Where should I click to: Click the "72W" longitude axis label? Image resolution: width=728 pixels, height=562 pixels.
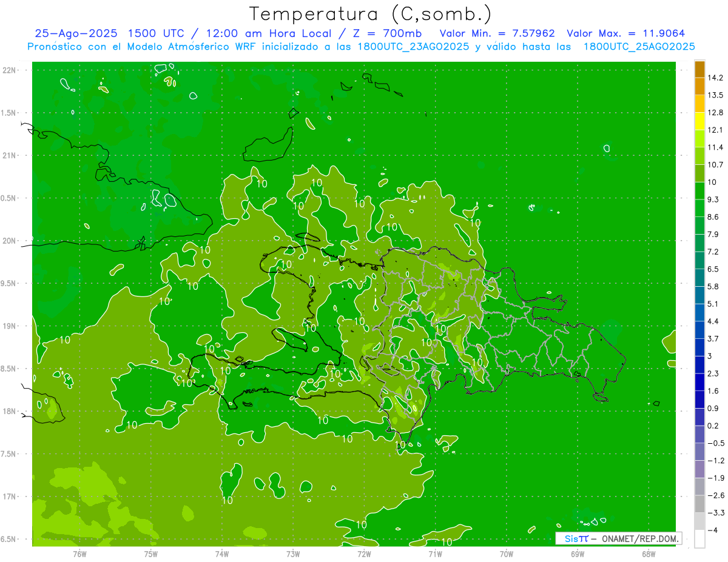pyautogui.click(x=364, y=554)
